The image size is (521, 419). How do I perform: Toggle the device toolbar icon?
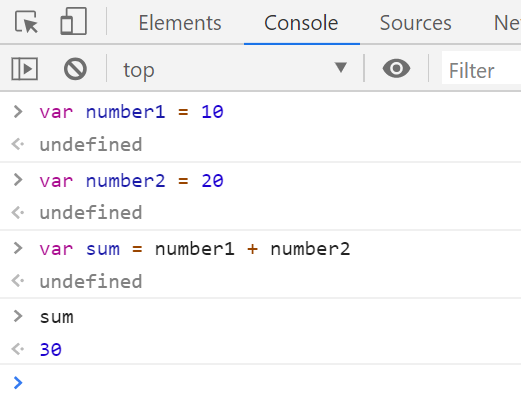[x=74, y=22]
